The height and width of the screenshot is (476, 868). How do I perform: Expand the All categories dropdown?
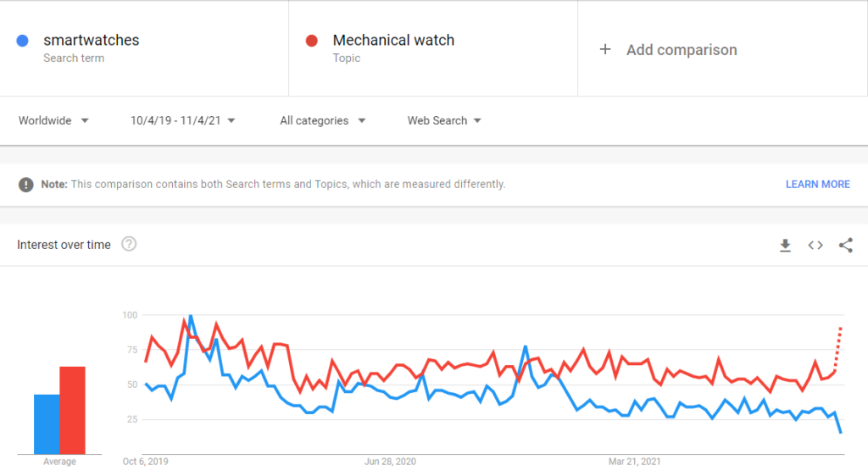323,120
